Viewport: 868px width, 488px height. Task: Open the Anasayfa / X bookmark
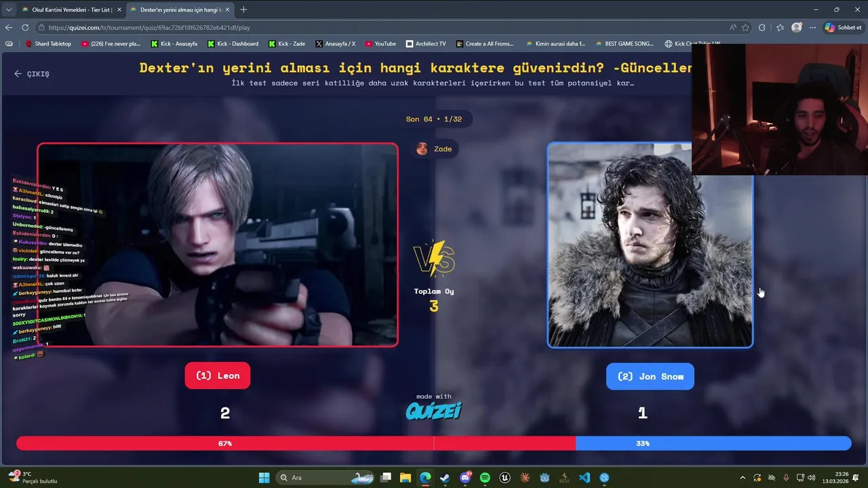pyautogui.click(x=335, y=43)
